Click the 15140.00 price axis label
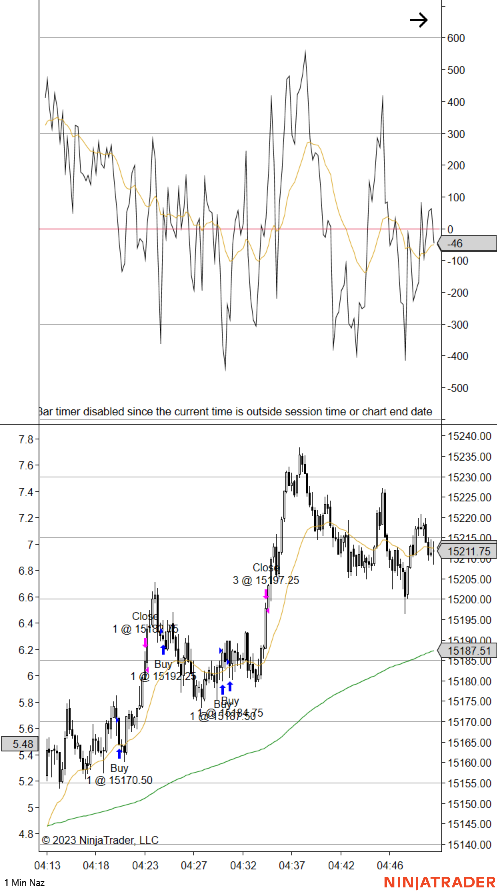This screenshot has width=497, height=892. point(469,845)
